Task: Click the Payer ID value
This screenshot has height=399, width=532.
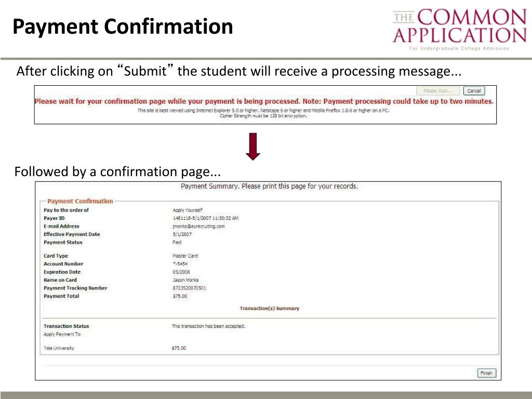Action: tap(206, 218)
